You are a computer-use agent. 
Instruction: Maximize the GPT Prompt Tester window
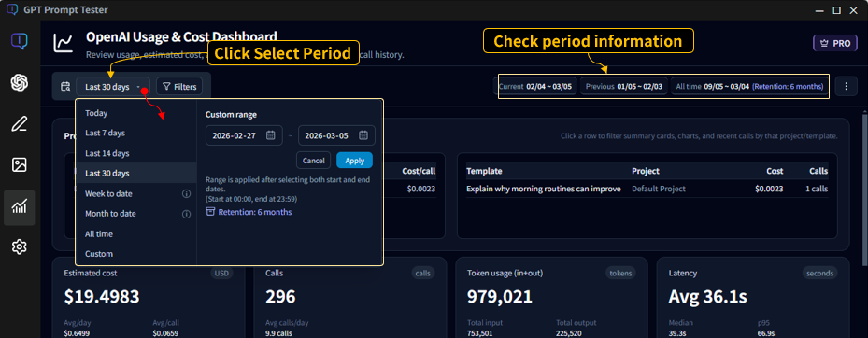[x=836, y=10]
